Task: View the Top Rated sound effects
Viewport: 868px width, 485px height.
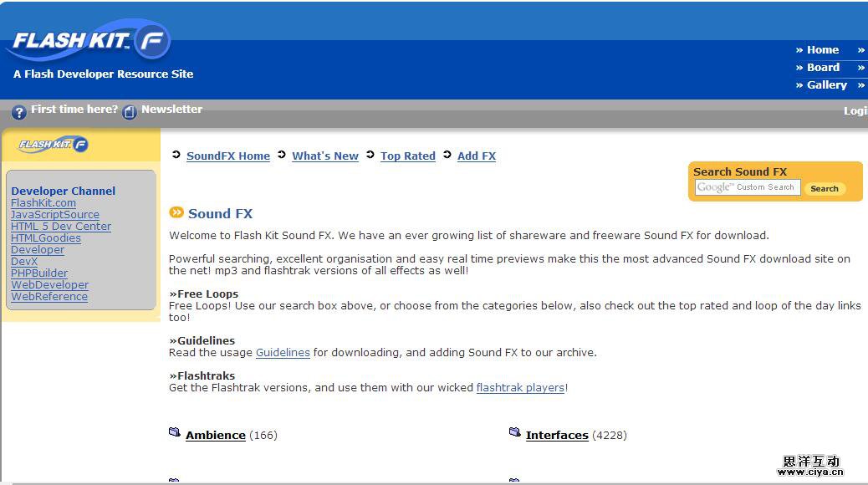Action: (x=408, y=156)
